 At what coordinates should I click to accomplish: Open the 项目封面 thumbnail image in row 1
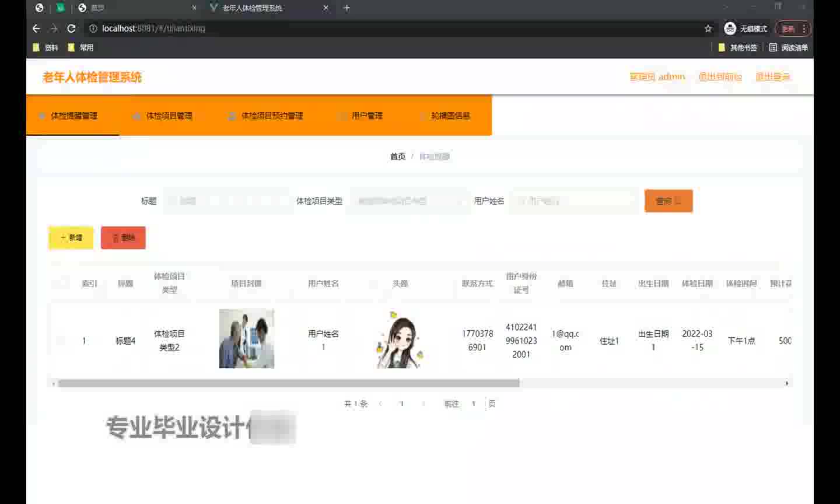[x=247, y=339]
